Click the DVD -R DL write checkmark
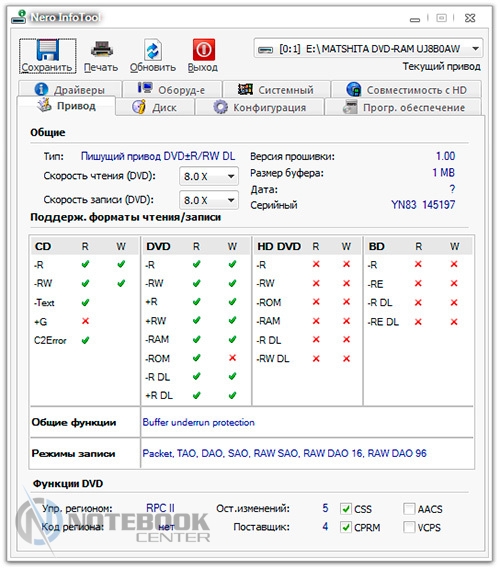Image resolution: width=500 pixels, height=569 pixels. coord(233,377)
